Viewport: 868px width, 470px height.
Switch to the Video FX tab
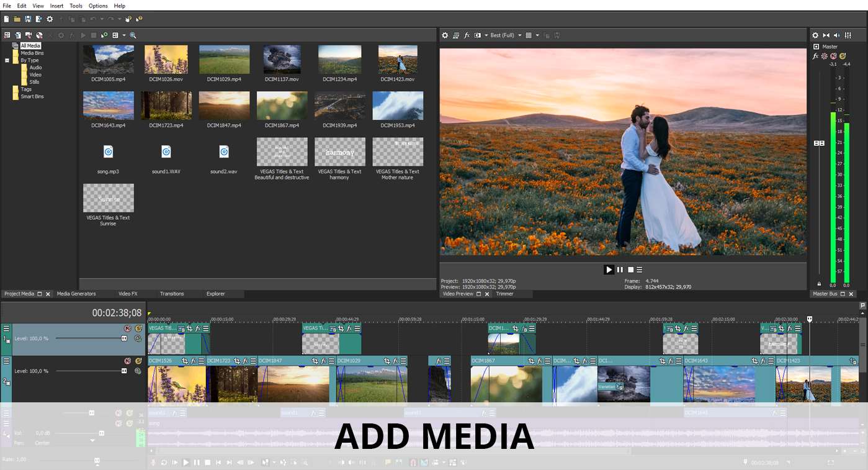(x=128, y=294)
